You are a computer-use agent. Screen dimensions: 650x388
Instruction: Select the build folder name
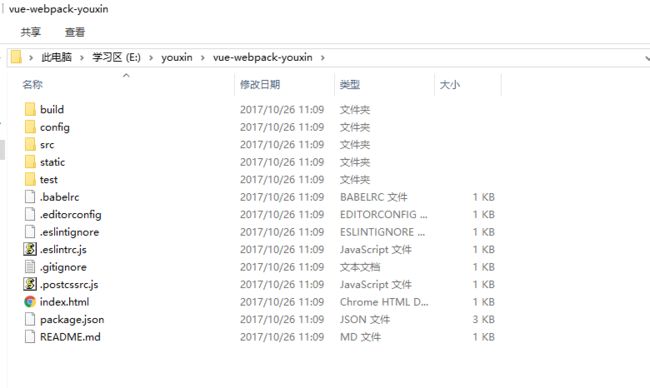click(x=52, y=109)
